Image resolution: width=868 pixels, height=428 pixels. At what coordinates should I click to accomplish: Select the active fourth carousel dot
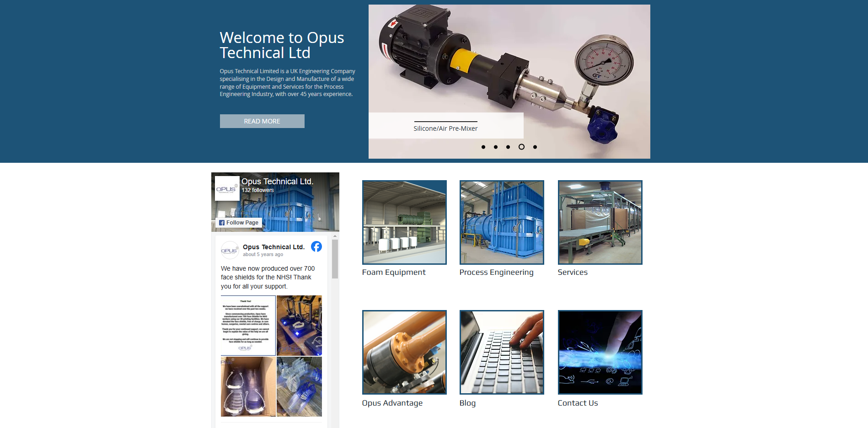521,147
